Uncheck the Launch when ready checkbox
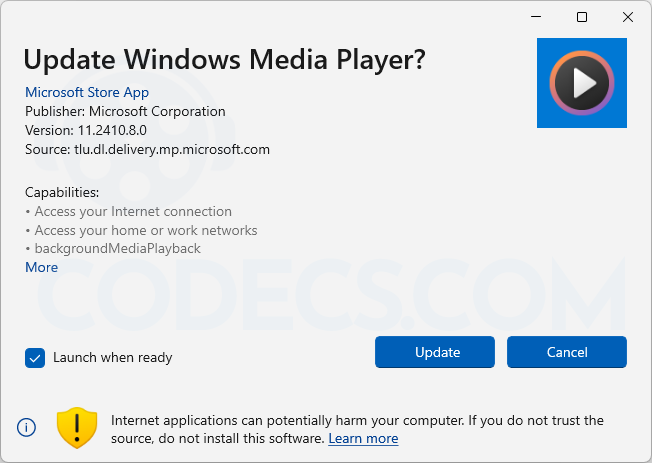This screenshot has height=463, width=652. tap(35, 358)
